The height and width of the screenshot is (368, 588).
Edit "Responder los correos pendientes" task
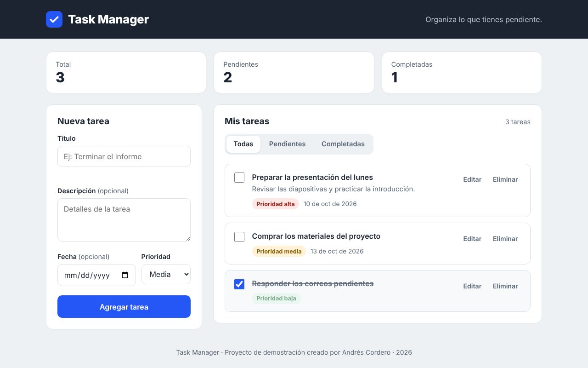(x=472, y=286)
